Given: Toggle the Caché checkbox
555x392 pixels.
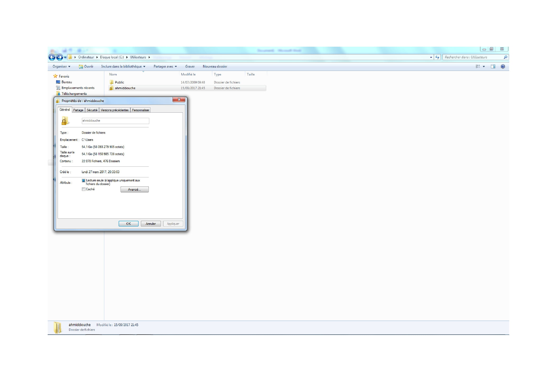Looking at the screenshot, I should 84,189.
